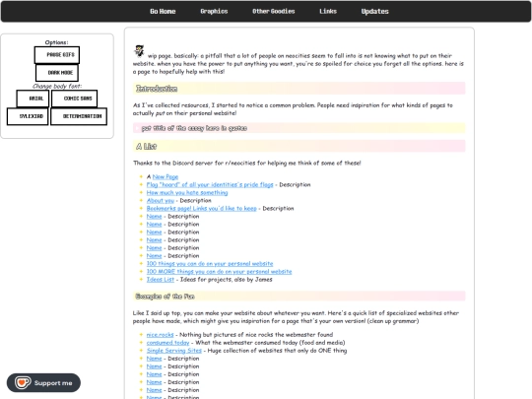The width and height of the screenshot is (532, 399).
Task: Open the About you link
Action: point(161,201)
